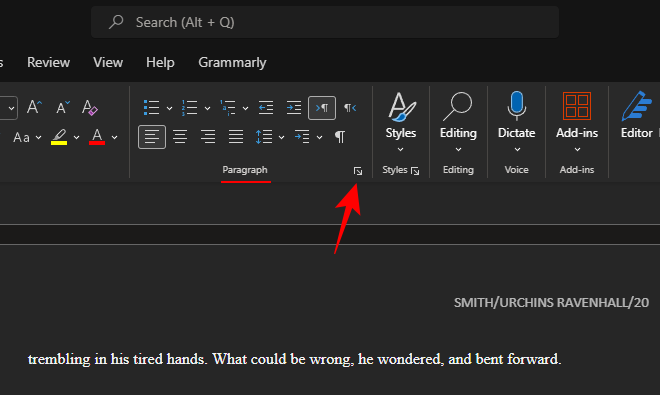Open Styles pane dialog launcher
Screen dimensions: 660x395
415,171
